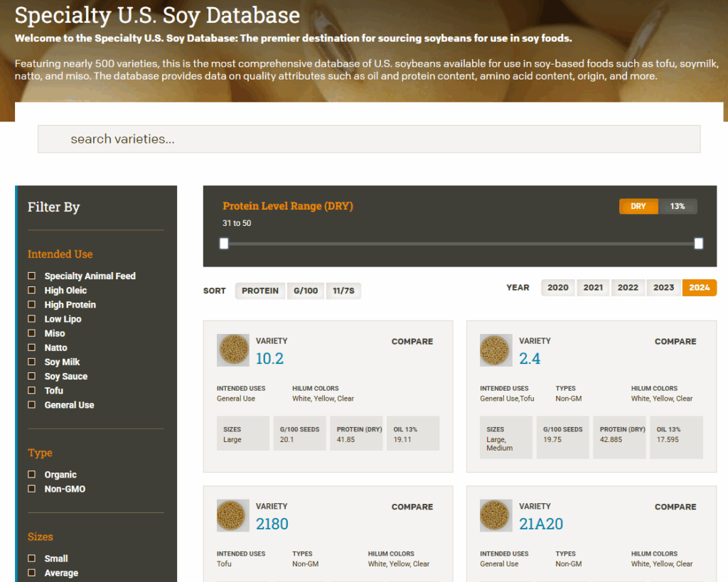Click the soybean image for variety 2.4

(495, 350)
